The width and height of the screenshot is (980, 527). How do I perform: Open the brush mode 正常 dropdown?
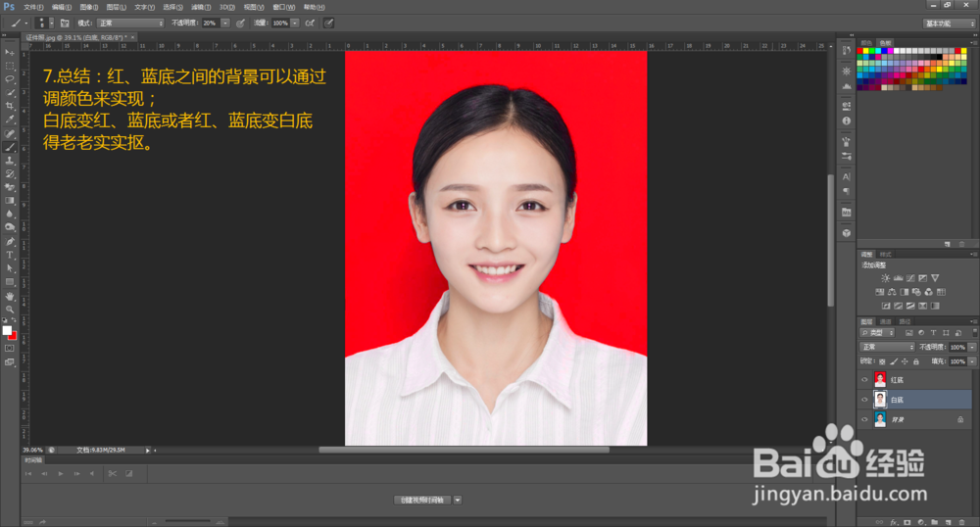(x=130, y=24)
